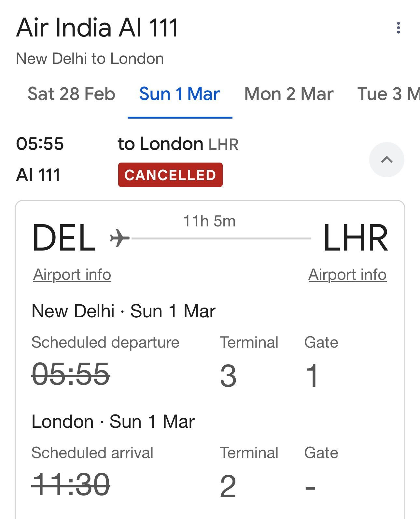Click the red CANCELLED status badge
Image resolution: width=420 pixels, height=519 pixels.
tap(170, 175)
